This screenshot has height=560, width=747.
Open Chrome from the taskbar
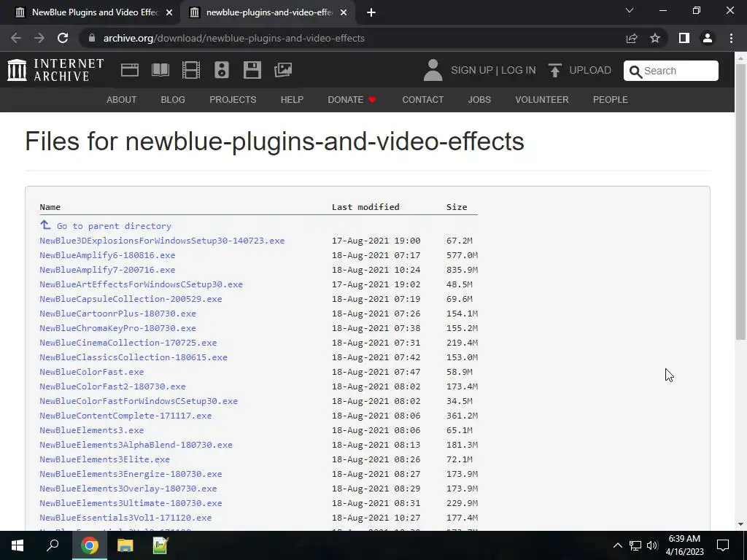[x=89, y=545]
